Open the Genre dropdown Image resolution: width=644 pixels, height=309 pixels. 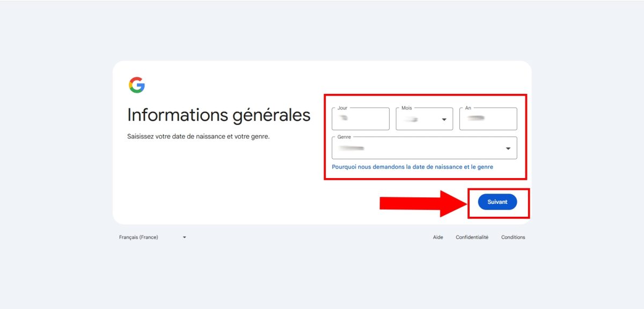click(x=425, y=148)
